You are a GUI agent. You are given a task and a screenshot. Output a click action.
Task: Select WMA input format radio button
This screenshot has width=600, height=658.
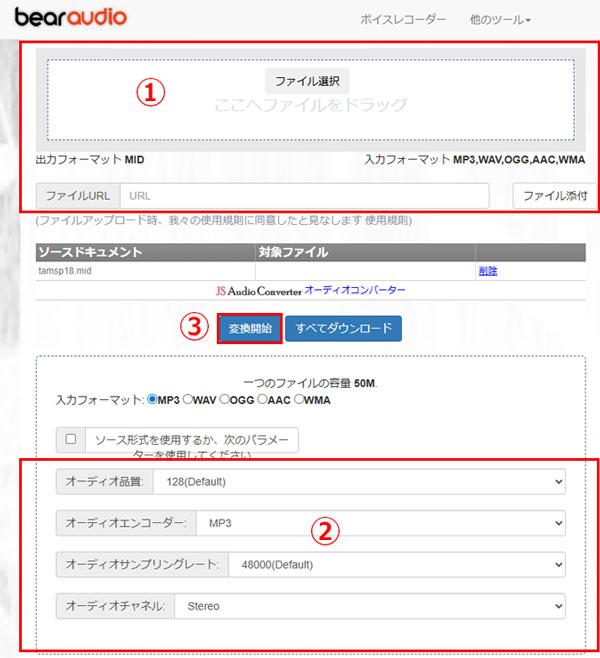point(298,400)
